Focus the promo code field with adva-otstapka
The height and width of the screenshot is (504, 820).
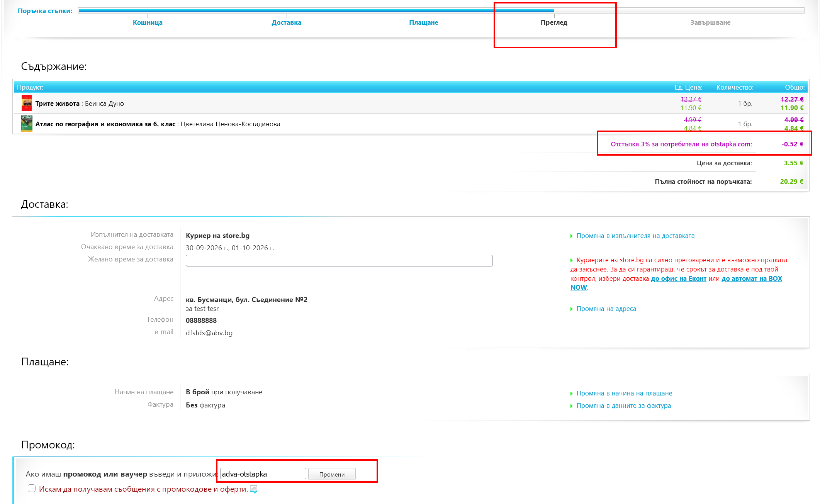[x=263, y=473]
